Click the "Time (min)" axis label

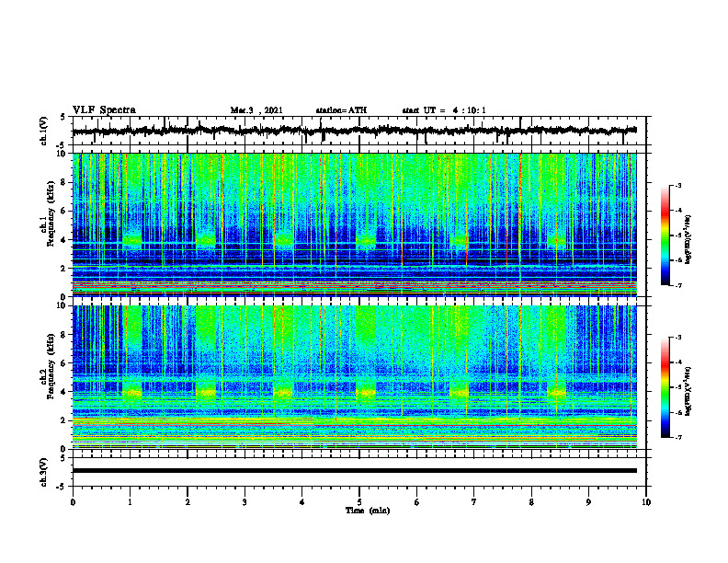coord(368,511)
